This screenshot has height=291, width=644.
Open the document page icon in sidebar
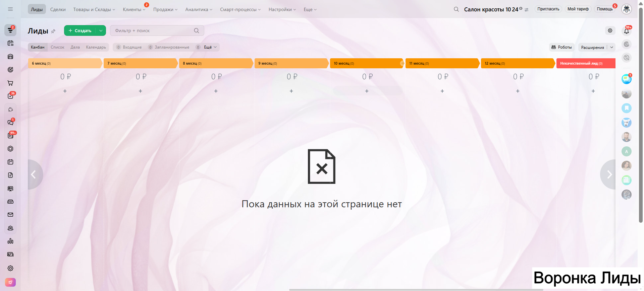[10, 175]
